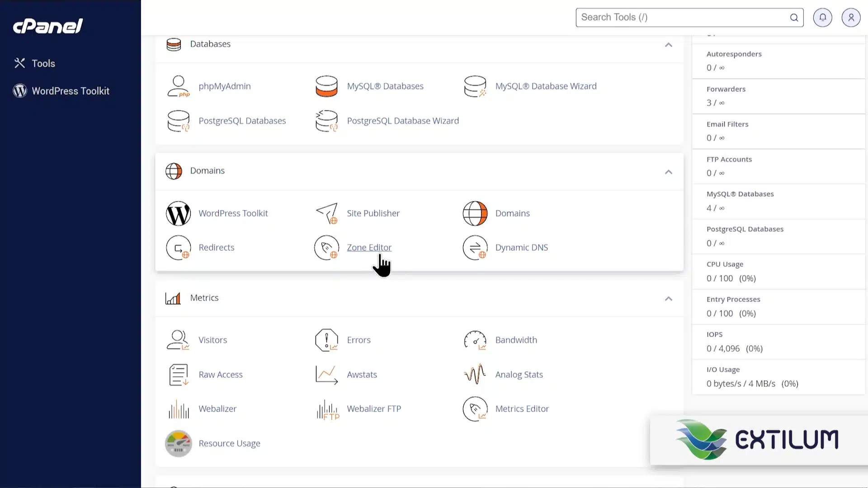Open the PostgreSQL Database Wizard icon
This screenshot has height=488, width=868.
[x=326, y=121]
